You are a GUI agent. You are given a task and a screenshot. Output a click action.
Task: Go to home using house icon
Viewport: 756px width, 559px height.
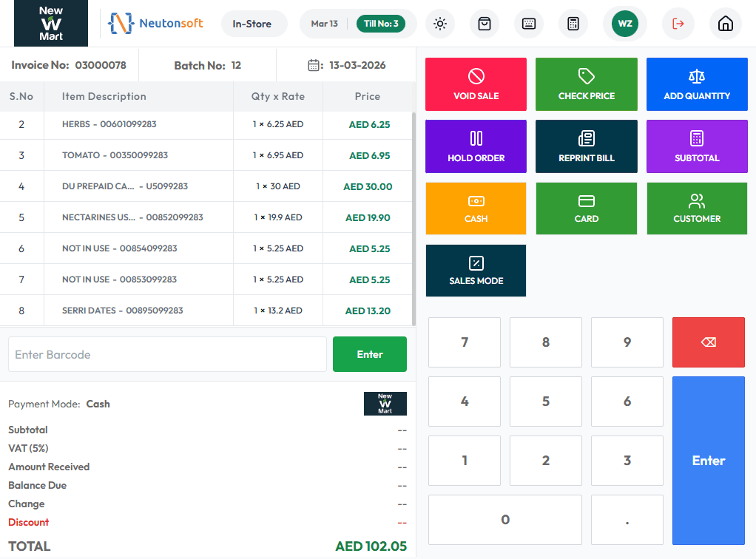[x=725, y=24]
